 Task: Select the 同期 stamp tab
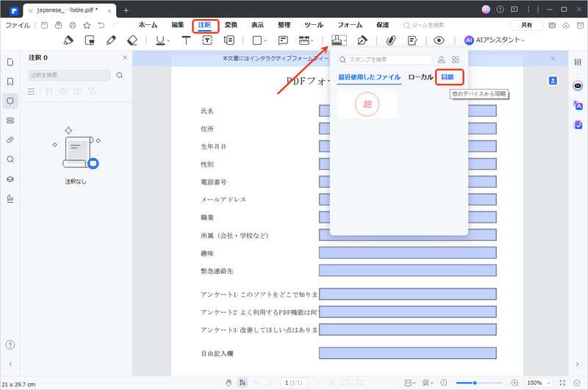click(448, 77)
